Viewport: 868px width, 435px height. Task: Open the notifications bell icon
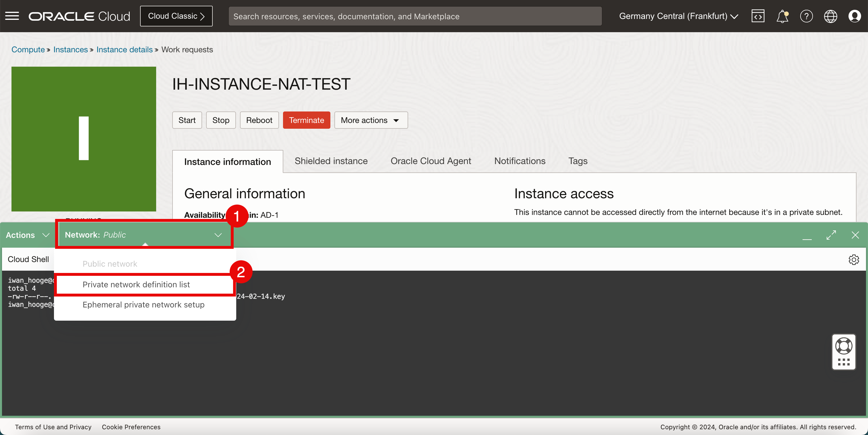click(x=782, y=16)
